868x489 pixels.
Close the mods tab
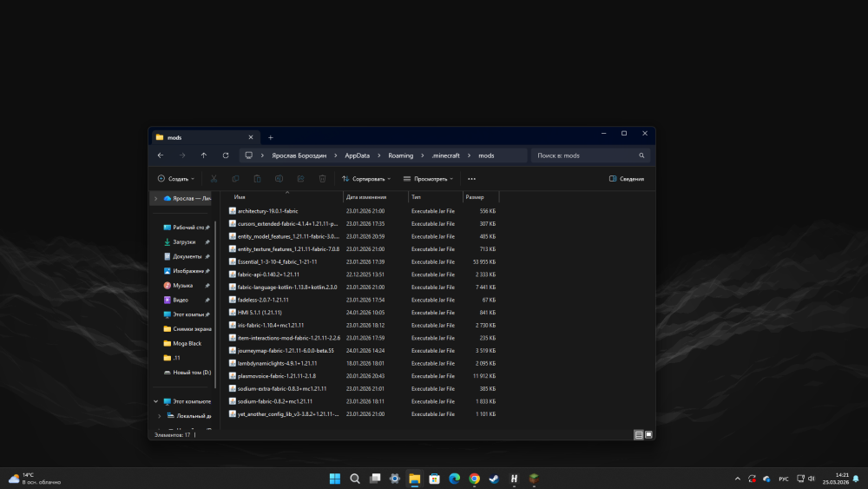[251, 137]
